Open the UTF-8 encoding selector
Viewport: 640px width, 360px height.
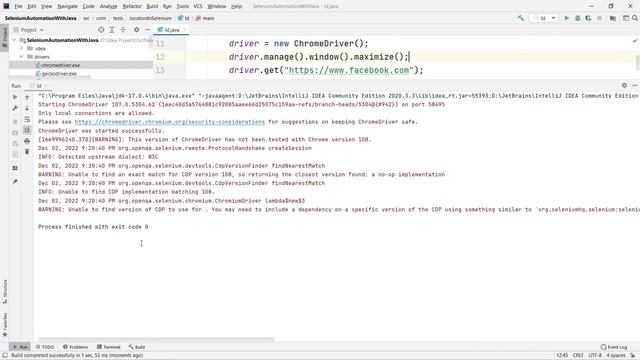point(595,355)
